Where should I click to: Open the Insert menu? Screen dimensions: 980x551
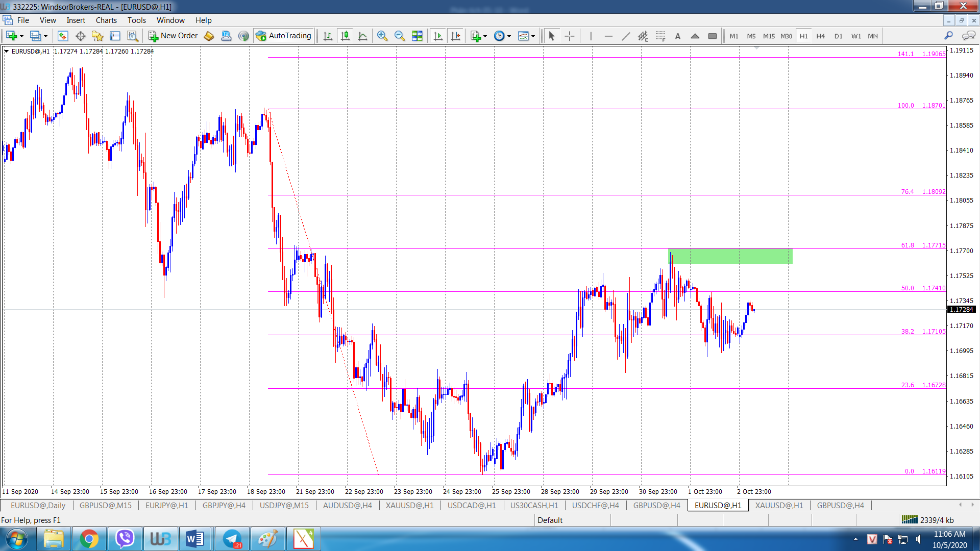click(76, 20)
